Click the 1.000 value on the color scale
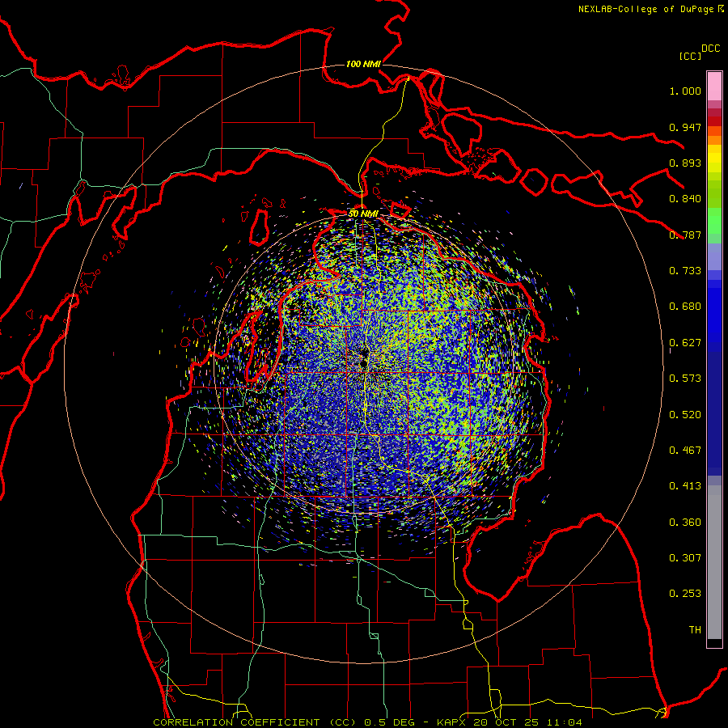The image size is (728, 728). [685, 91]
